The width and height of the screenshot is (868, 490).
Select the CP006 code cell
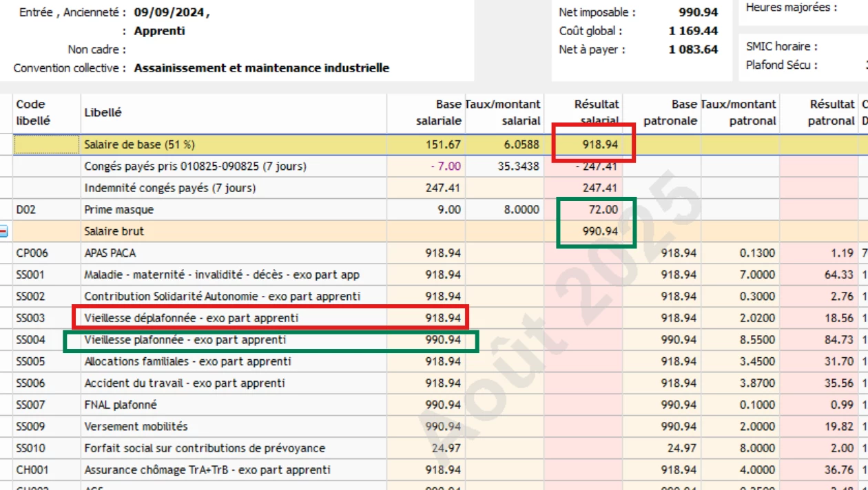32,253
